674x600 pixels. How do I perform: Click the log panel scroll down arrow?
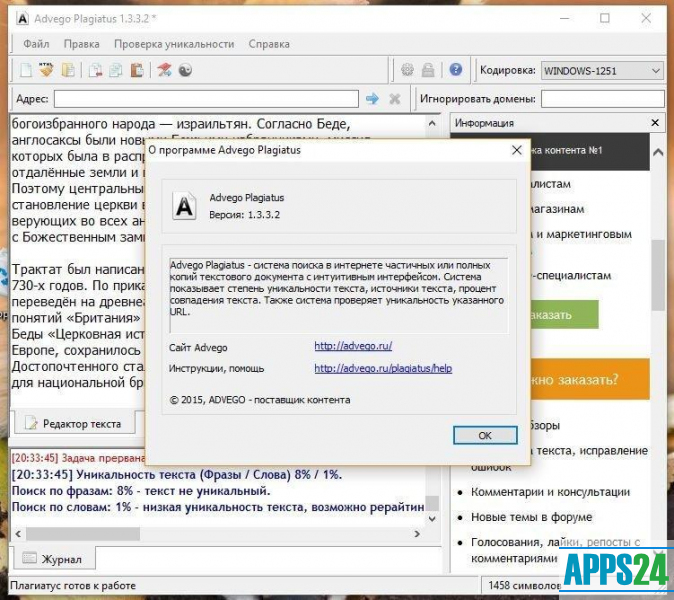coord(432,519)
